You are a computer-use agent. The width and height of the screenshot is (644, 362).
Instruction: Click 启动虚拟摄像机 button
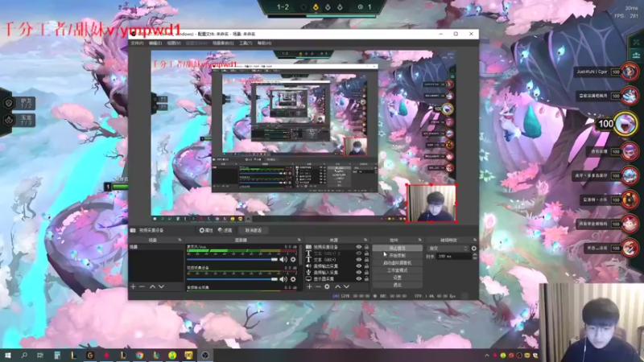coord(397,263)
